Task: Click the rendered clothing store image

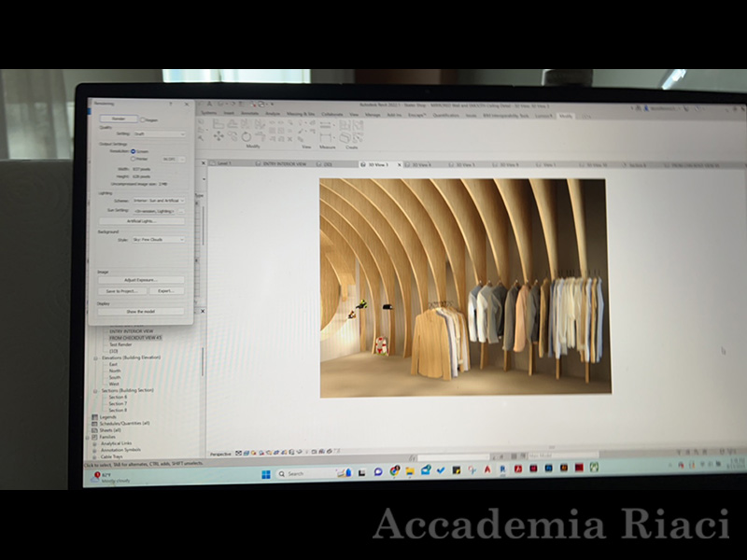Action: pyautogui.click(x=465, y=287)
